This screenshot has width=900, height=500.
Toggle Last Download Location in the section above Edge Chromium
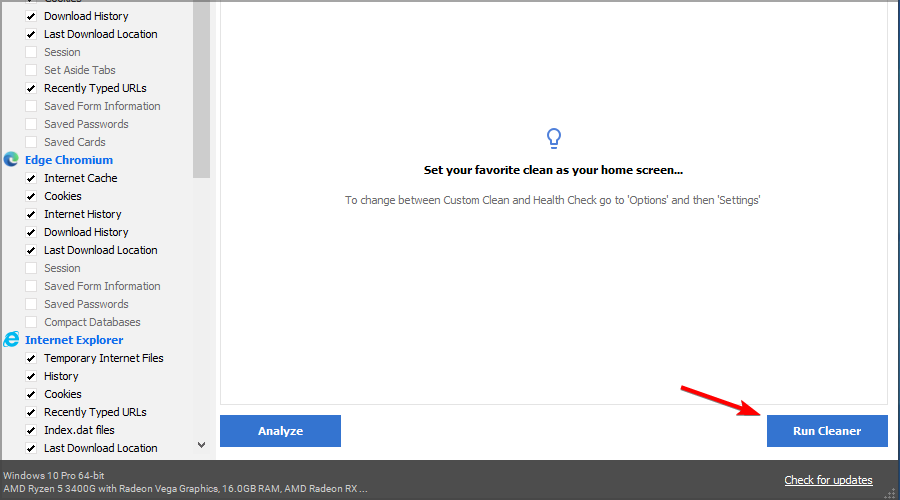click(x=31, y=34)
